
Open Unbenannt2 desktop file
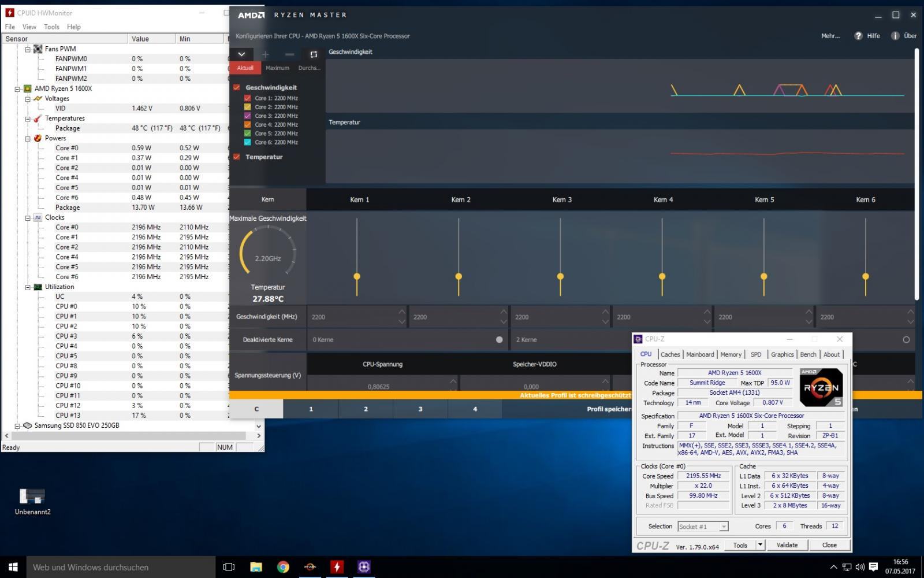click(x=32, y=501)
